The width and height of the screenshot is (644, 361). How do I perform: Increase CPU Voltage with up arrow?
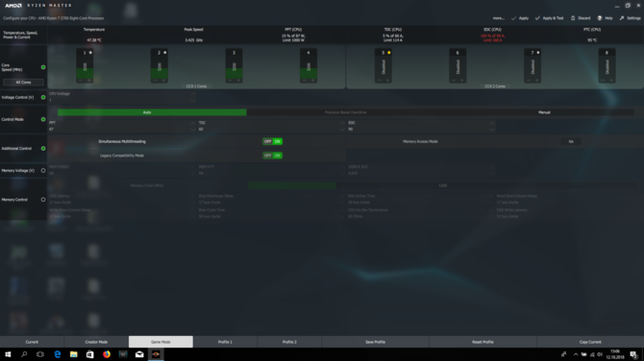193,94
